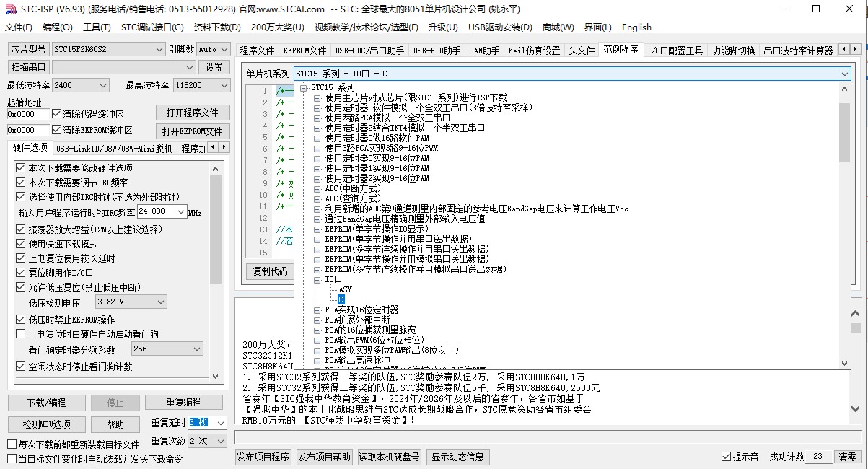Click the 检测MCU选项 button
This screenshot has width=868, height=469.
coord(47,424)
